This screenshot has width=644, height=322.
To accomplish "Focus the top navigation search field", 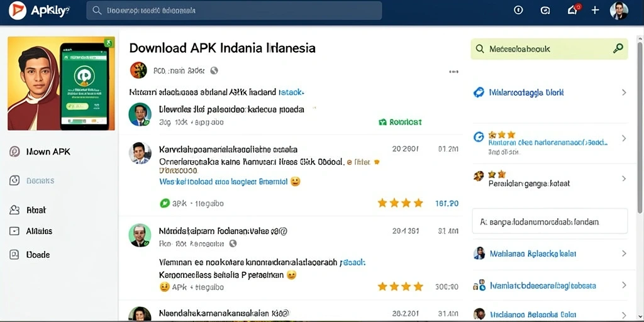I will tap(234, 11).
